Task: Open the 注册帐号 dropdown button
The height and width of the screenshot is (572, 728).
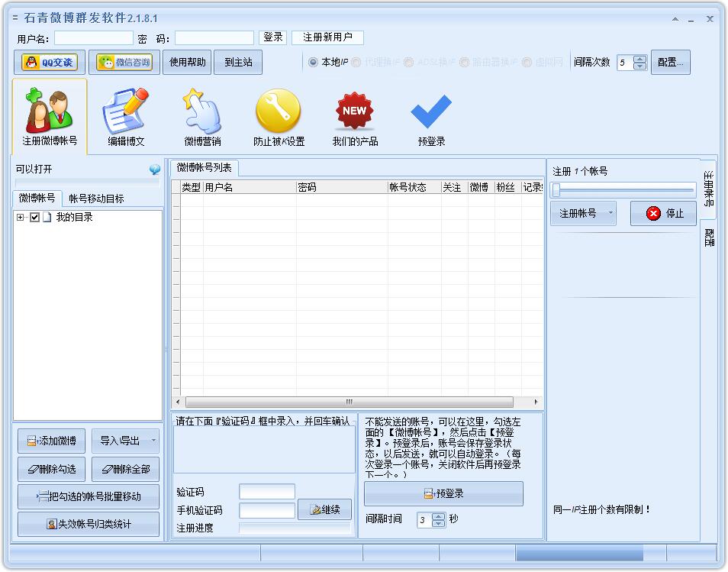Action: [583, 213]
